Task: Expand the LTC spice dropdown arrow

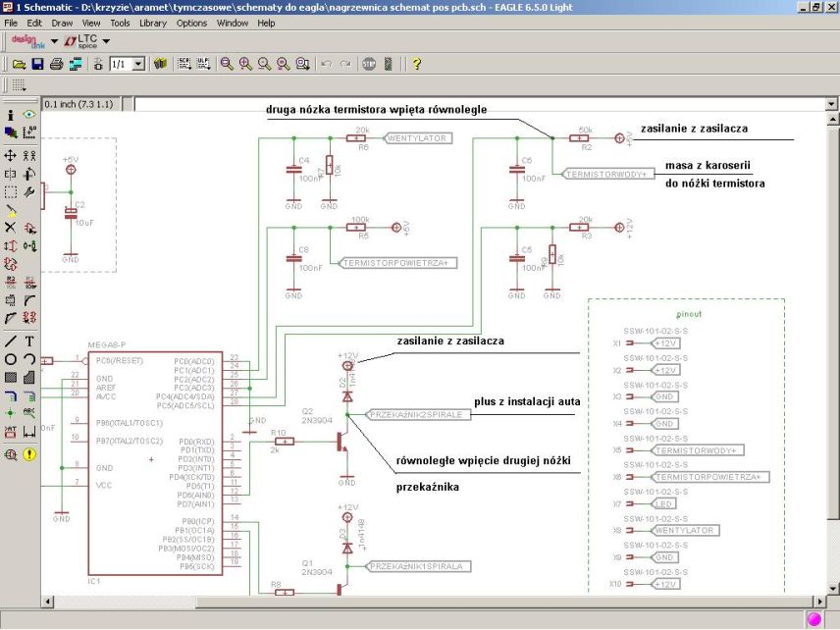Action: (x=106, y=41)
